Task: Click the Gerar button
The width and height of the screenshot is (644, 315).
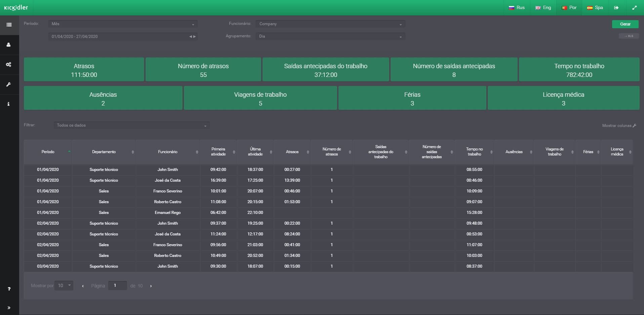Action: [x=625, y=24]
